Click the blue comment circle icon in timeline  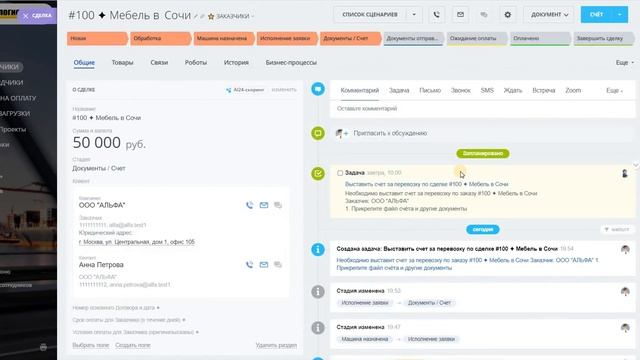[x=318, y=89]
